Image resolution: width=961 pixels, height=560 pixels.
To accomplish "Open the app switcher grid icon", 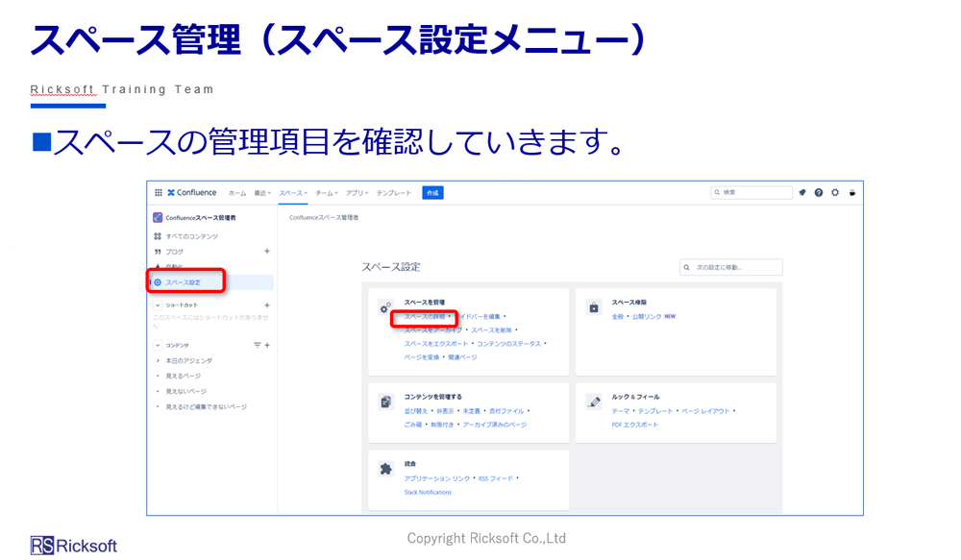I will click(159, 192).
